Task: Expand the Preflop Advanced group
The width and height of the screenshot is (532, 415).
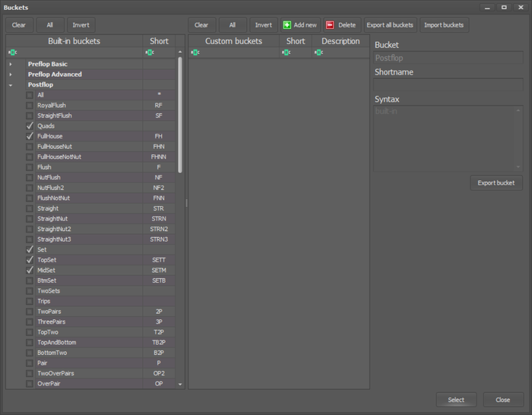Action: coord(11,74)
